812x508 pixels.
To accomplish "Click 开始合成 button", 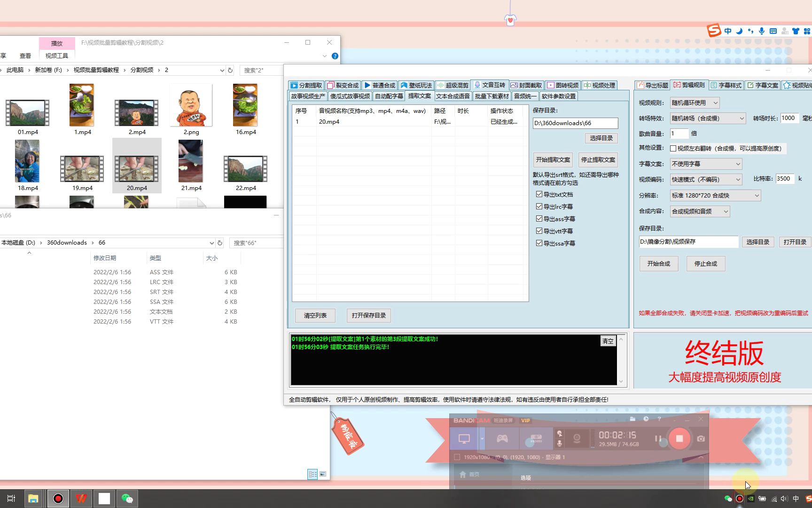I will coord(659,264).
